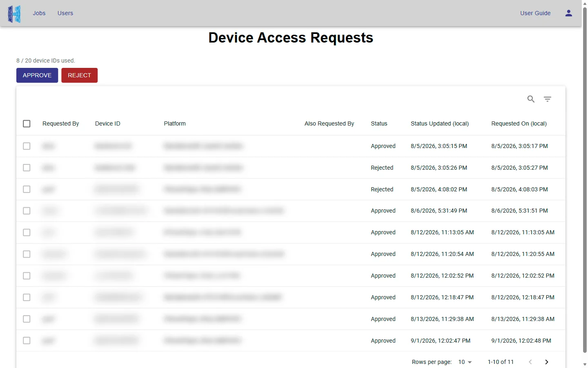Check the row updated 8/5/2026, 3:05:15 PM

pyautogui.click(x=27, y=146)
